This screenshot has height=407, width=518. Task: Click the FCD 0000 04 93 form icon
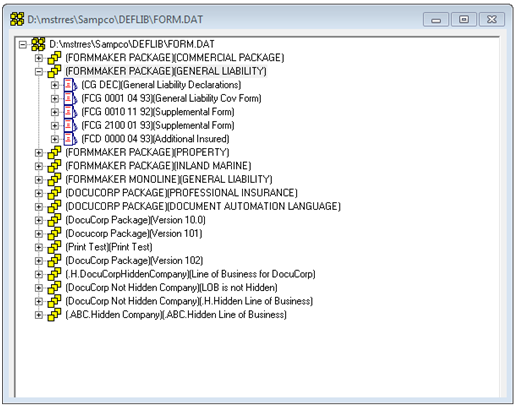tap(70, 139)
